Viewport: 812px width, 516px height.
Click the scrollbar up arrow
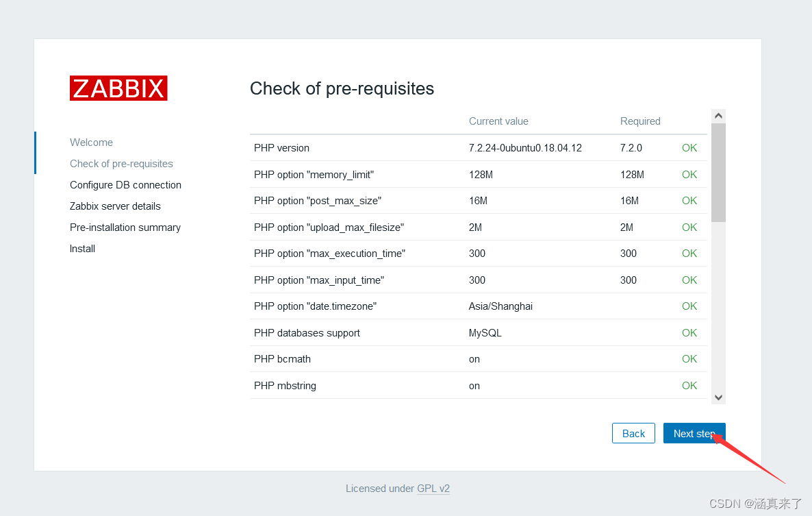[x=718, y=115]
